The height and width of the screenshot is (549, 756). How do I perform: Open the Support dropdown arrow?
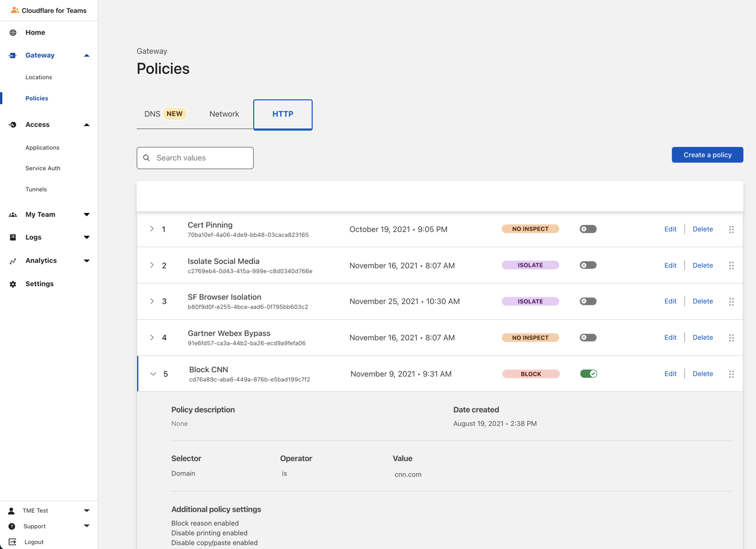pyautogui.click(x=87, y=526)
